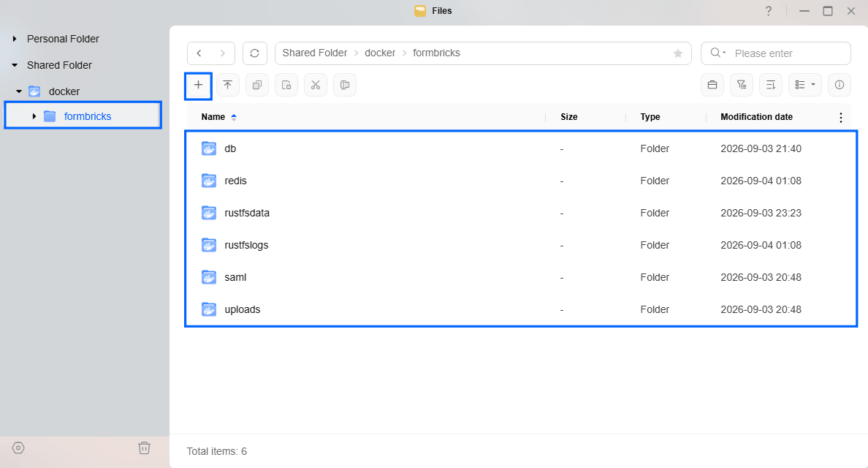Click the cut scissors icon
Image resolution: width=868 pixels, height=468 pixels.
click(316, 86)
